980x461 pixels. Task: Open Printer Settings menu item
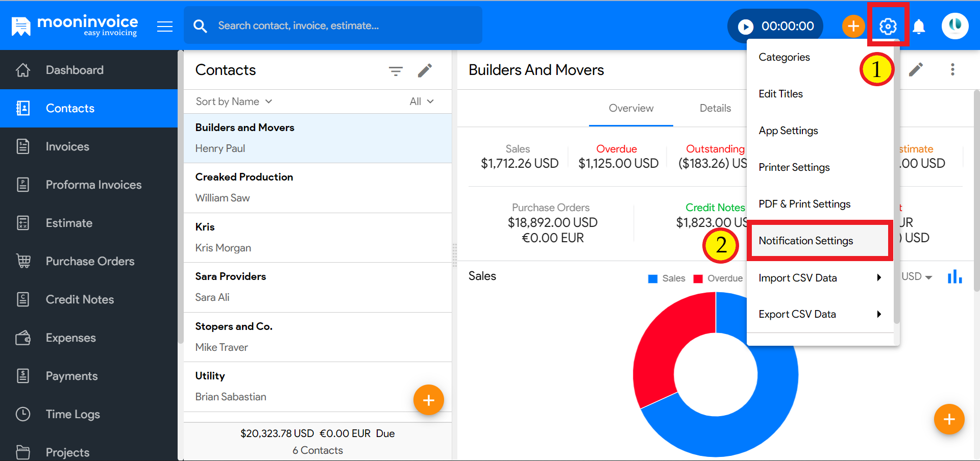pyautogui.click(x=820, y=167)
